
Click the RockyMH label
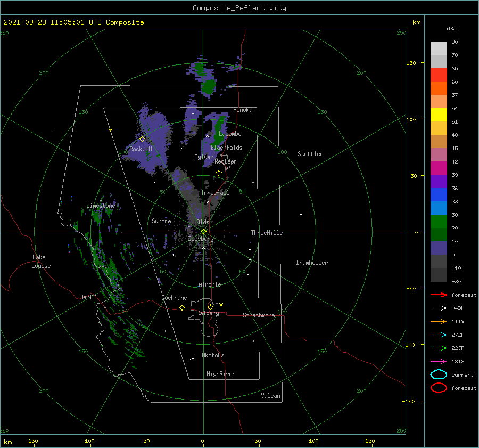click(141, 149)
